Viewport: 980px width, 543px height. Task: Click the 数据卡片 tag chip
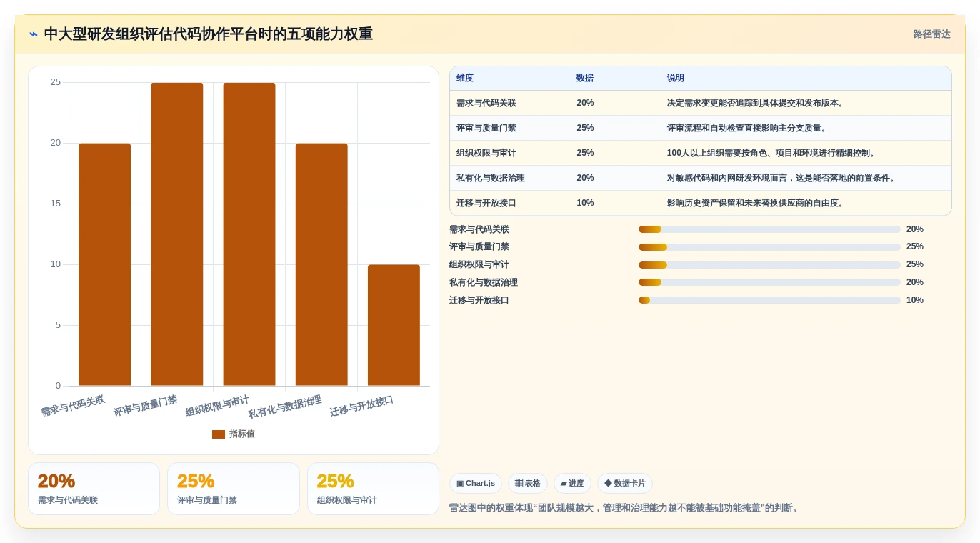(625, 484)
